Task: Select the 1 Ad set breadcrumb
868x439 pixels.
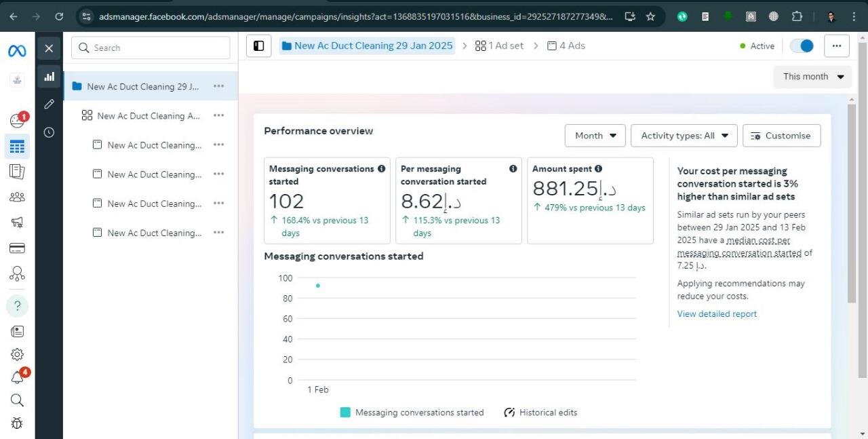Action: [499, 46]
